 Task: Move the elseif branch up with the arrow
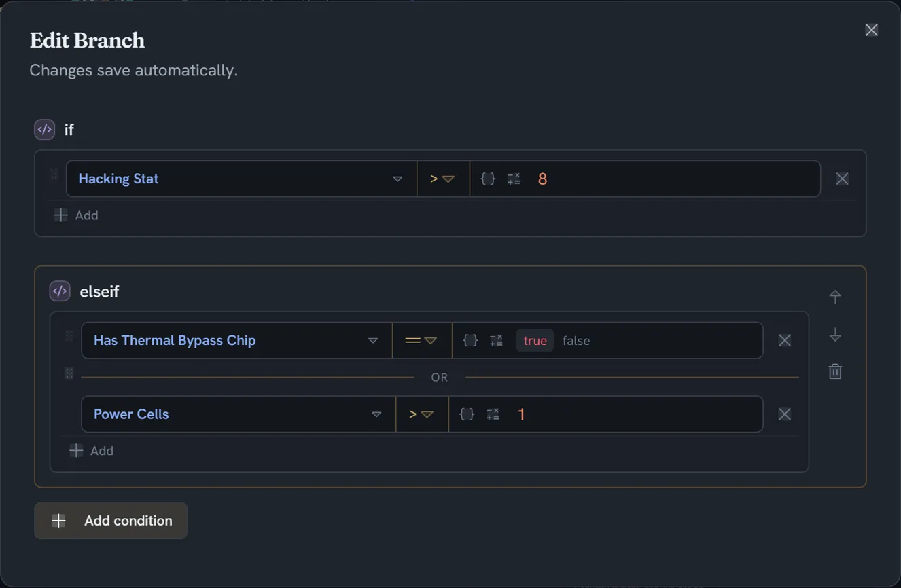click(835, 296)
